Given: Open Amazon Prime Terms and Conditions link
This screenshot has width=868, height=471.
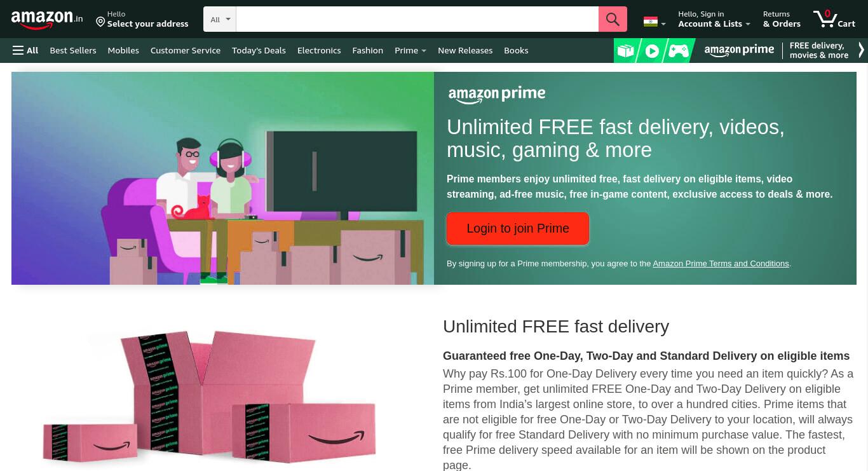Looking at the screenshot, I should 721,263.
